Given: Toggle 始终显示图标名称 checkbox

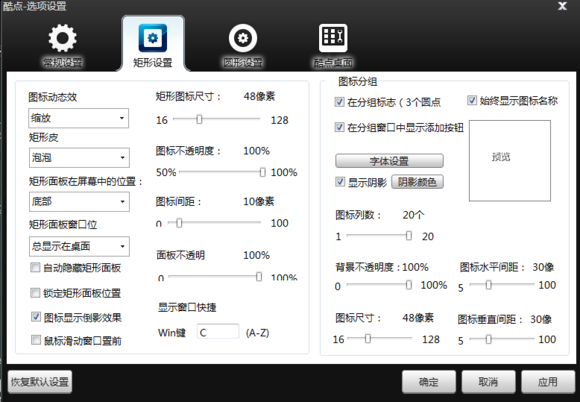Looking at the screenshot, I should tap(472, 100).
